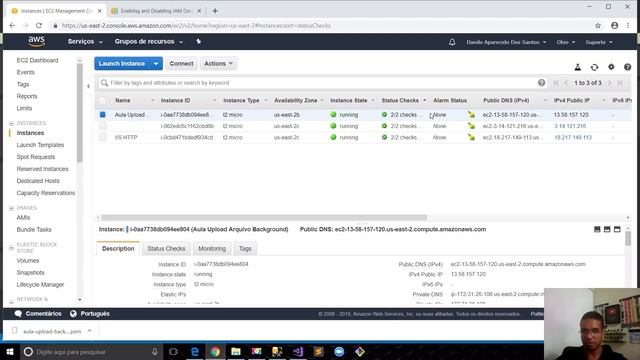
Task: Toggle the select-all header checkbox
Action: [102, 100]
